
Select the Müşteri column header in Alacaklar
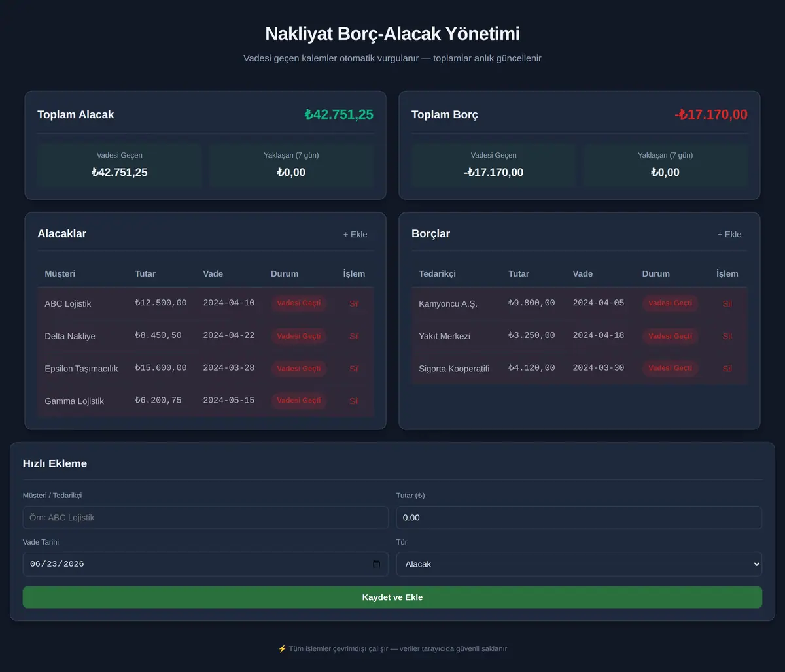[60, 274]
